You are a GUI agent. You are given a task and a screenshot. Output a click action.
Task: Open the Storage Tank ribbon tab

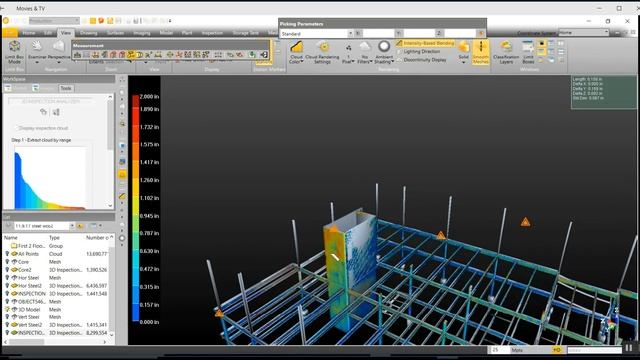point(246,33)
